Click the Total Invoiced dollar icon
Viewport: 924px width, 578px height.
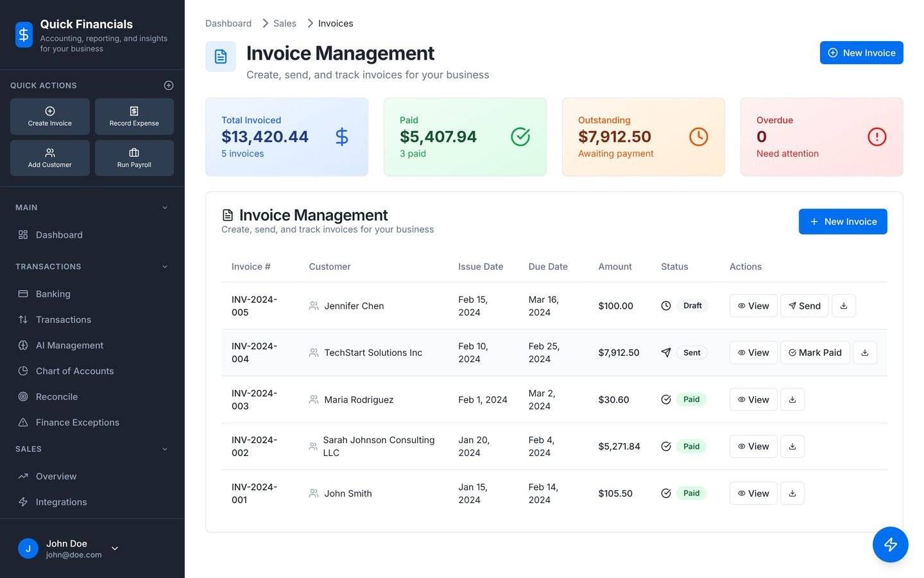[342, 137]
